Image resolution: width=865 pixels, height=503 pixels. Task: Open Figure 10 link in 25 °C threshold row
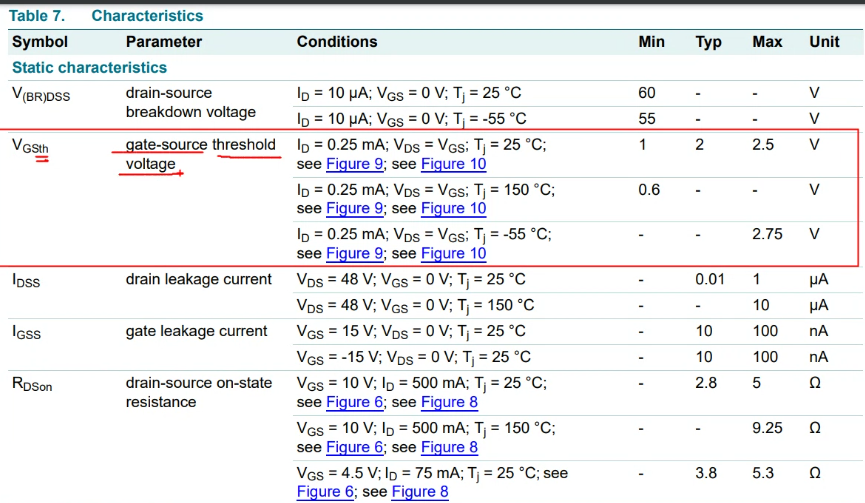453,164
